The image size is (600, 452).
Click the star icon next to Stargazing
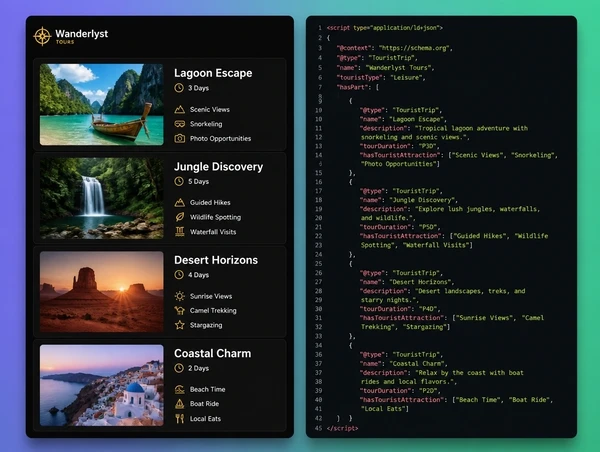click(179, 325)
